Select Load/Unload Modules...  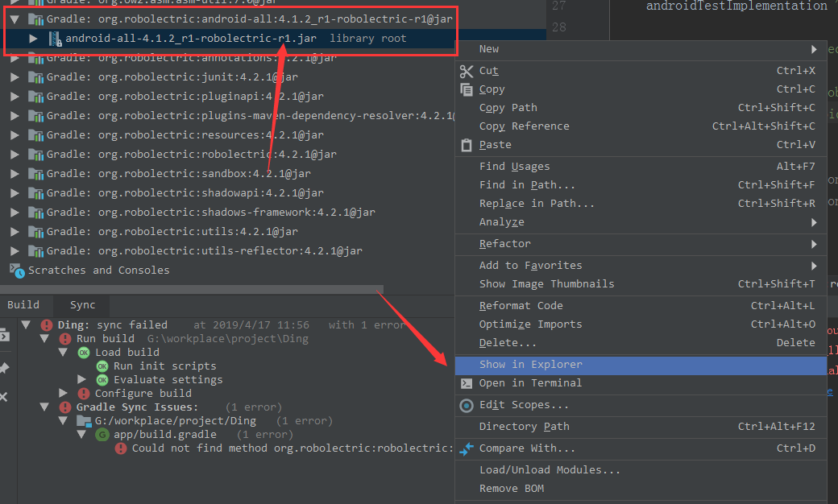pos(641,470)
